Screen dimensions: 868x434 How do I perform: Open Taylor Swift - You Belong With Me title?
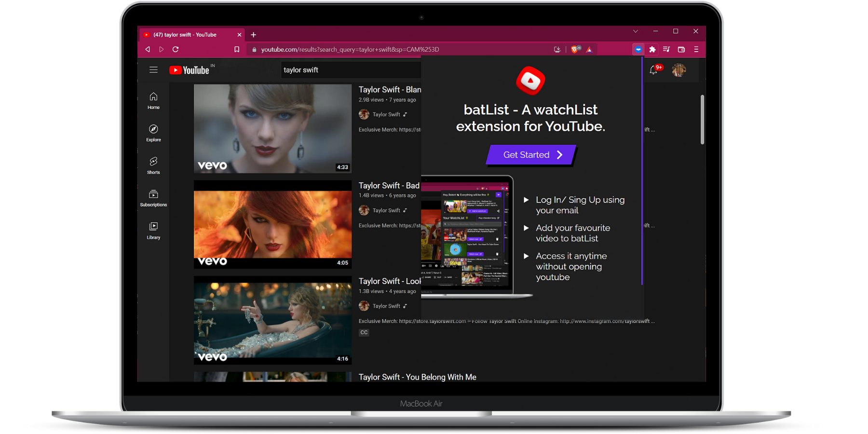pyautogui.click(x=418, y=377)
